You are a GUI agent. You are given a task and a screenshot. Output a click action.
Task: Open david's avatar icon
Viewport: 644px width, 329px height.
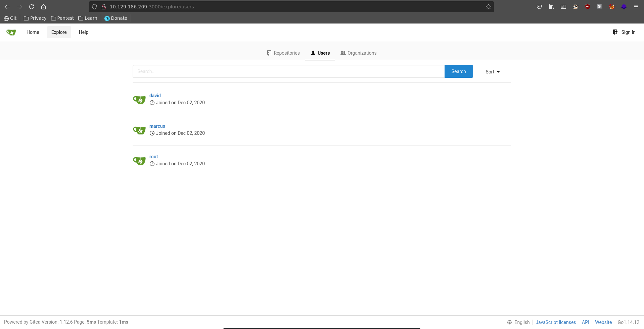click(139, 100)
